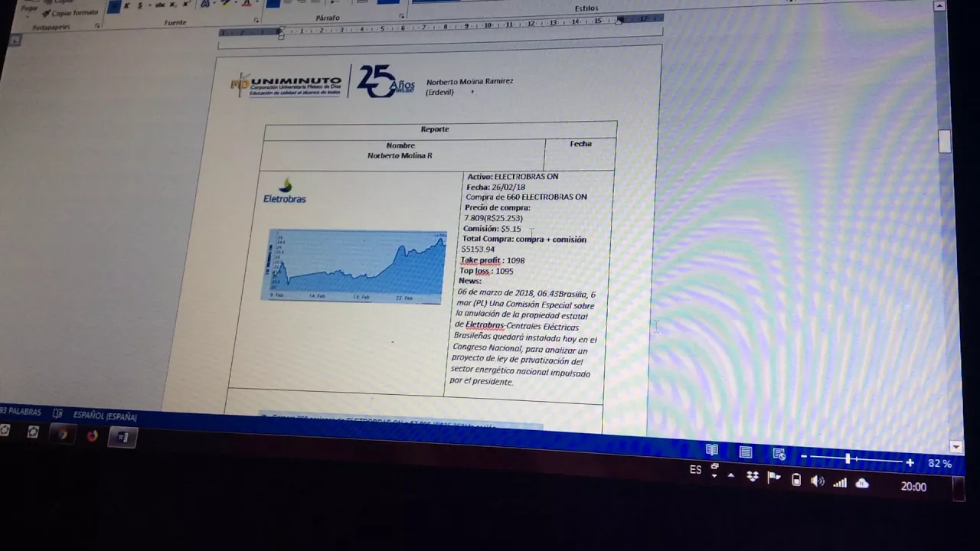Toggle superscript x² button

[x=186, y=5]
